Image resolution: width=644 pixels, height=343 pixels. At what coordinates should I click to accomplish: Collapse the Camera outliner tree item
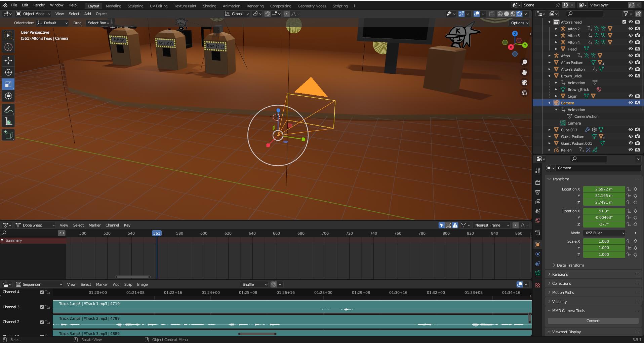(x=550, y=103)
